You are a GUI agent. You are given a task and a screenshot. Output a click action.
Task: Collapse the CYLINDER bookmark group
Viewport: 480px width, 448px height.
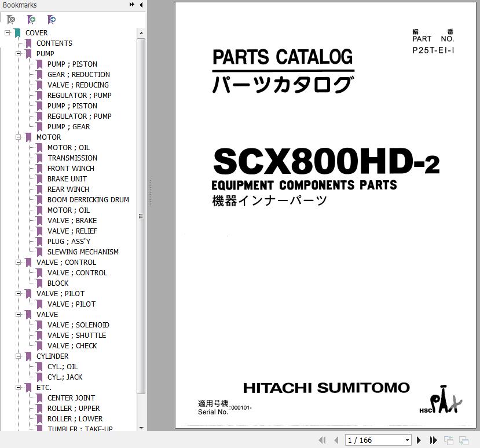18,356
